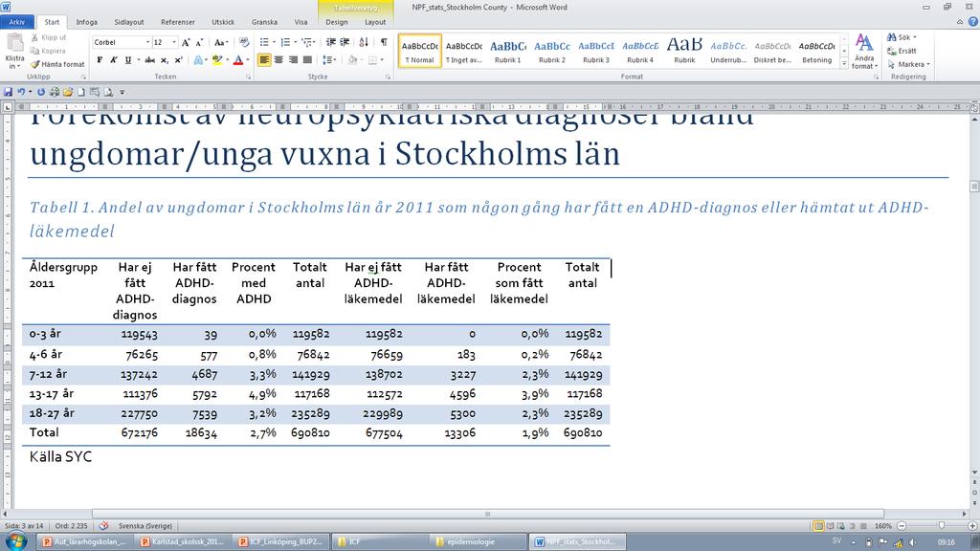Click the zoom slider handle
The width and height of the screenshot is (980, 551).
[942, 526]
